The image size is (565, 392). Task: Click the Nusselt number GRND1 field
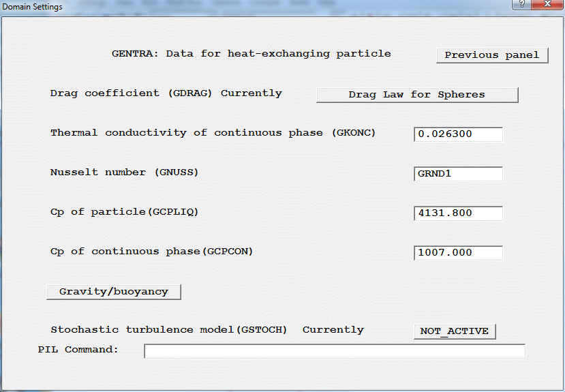(x=458, y=174)
